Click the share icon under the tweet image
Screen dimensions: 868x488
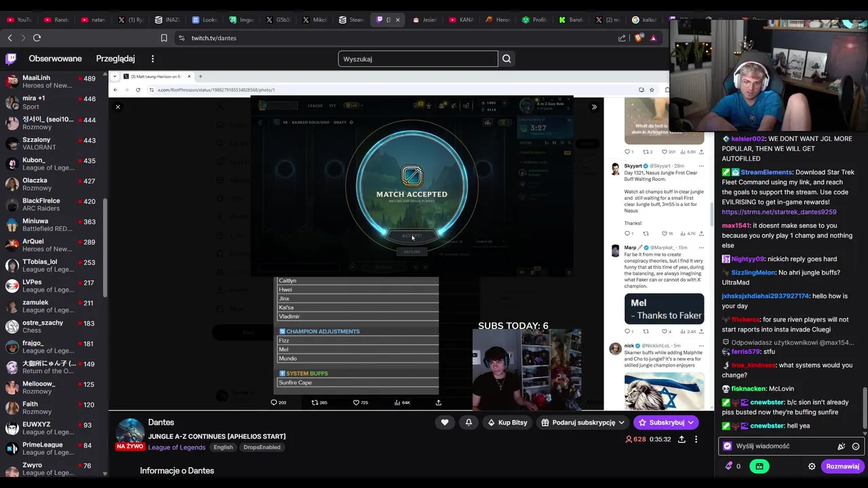(x=438, y=403)
